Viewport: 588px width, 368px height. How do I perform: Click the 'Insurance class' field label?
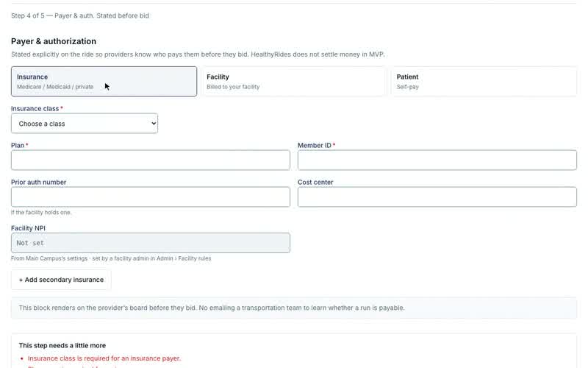(x=35, y=109)
